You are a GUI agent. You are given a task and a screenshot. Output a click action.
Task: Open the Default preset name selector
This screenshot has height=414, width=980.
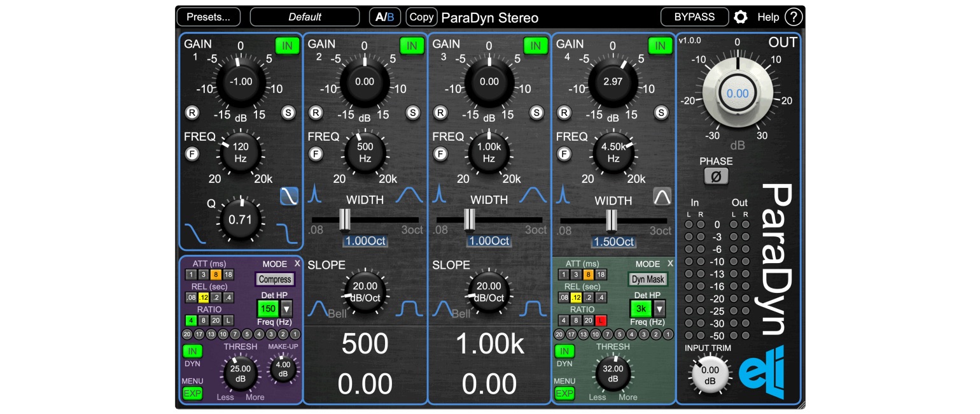tap(305, 17)
